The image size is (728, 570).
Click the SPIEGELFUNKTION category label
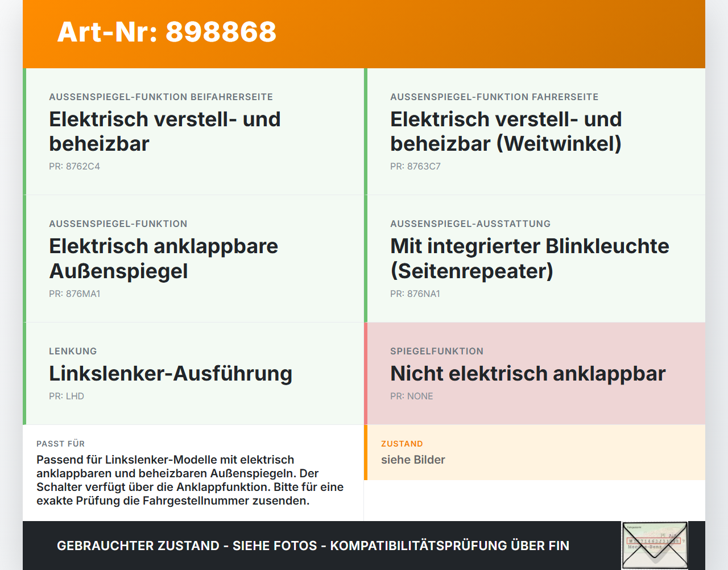pyautogui.click(x=437, y=352)
